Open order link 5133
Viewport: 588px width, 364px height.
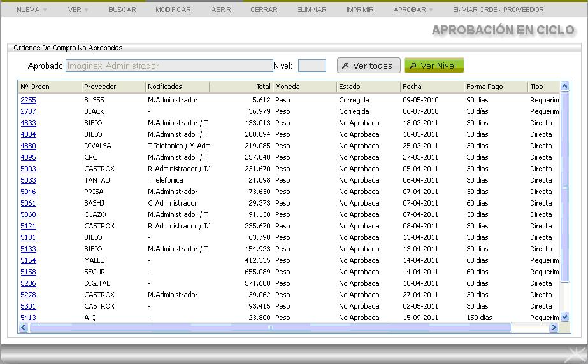[x=29, y=249]
